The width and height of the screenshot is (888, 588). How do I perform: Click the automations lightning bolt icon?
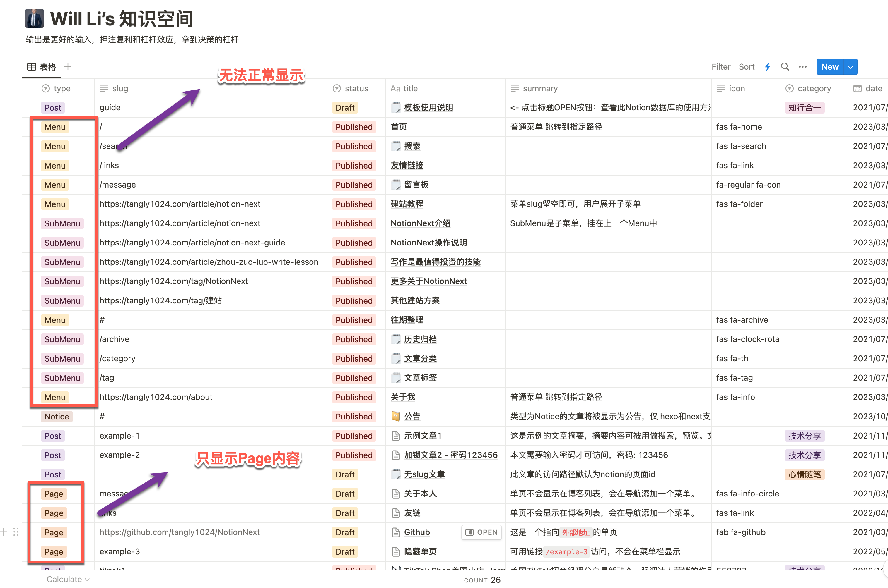[x=767, y=66]
